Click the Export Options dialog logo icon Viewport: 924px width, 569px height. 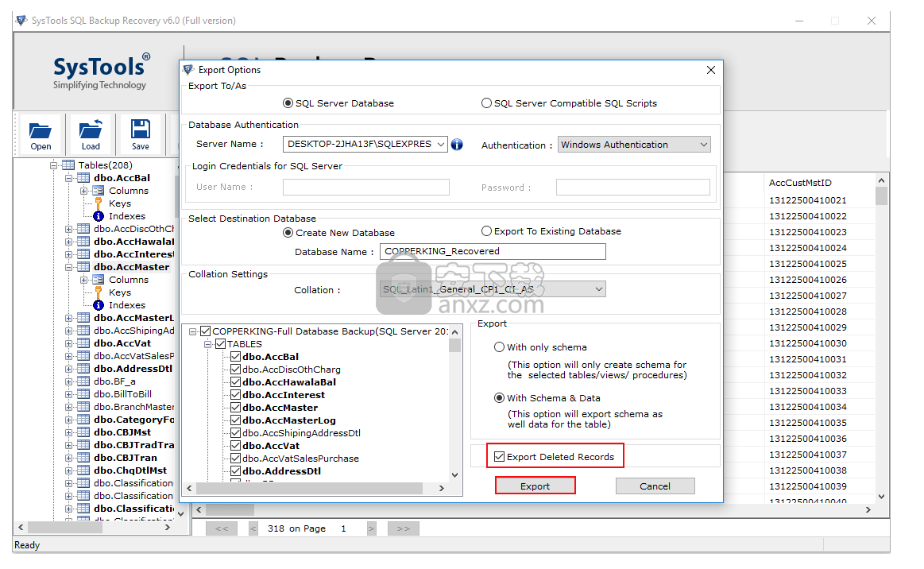click(188, 70)
